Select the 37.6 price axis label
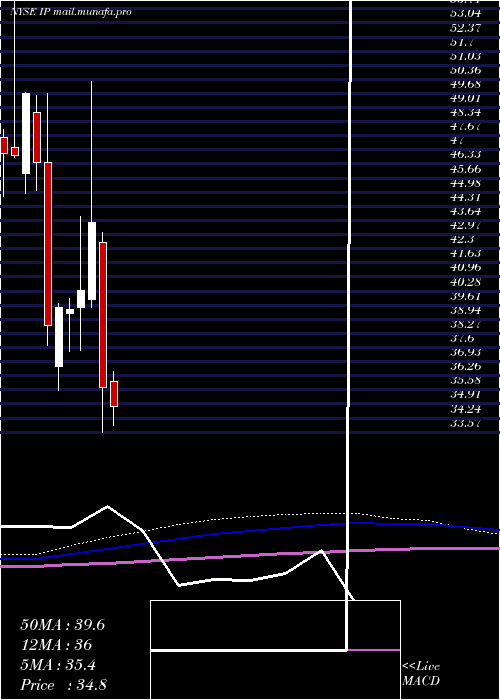This screenshot has width=500, height=700. (x=462, y=338)
